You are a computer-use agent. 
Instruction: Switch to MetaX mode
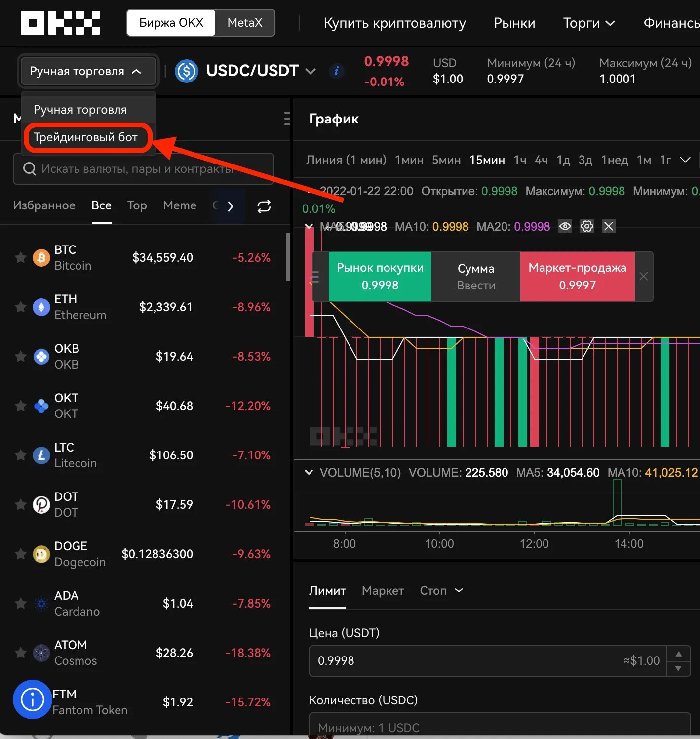pyautogui.click(x=245, y=23)
